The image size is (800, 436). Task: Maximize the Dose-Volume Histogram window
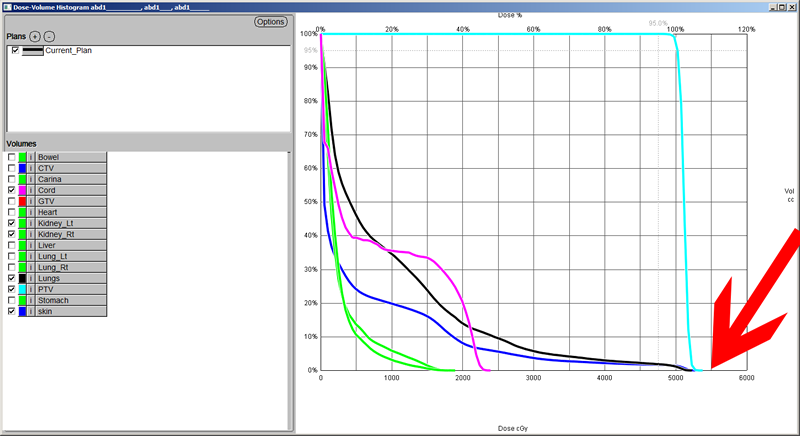pos(779,6)
